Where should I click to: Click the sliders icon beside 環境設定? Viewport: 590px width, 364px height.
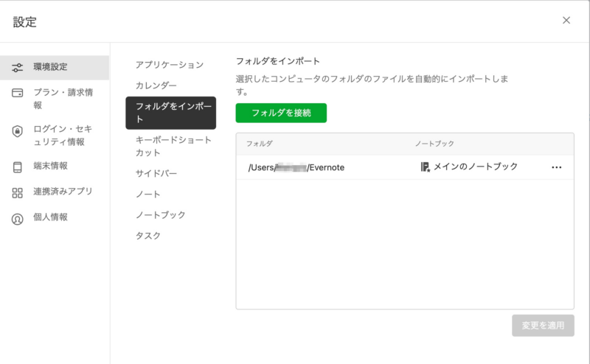click(18, 68)
